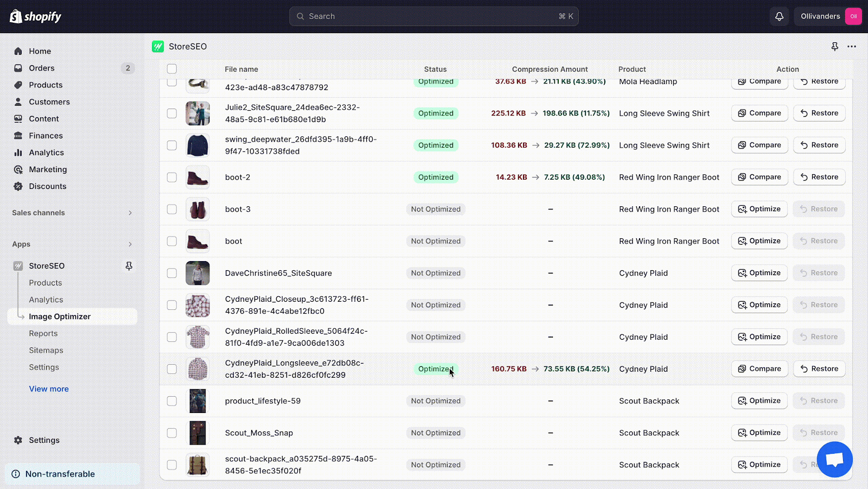Viewport: 868px width, 489px height.
Task: Restore the Julie2_SiteSquare image
Action: click(819, 113)
